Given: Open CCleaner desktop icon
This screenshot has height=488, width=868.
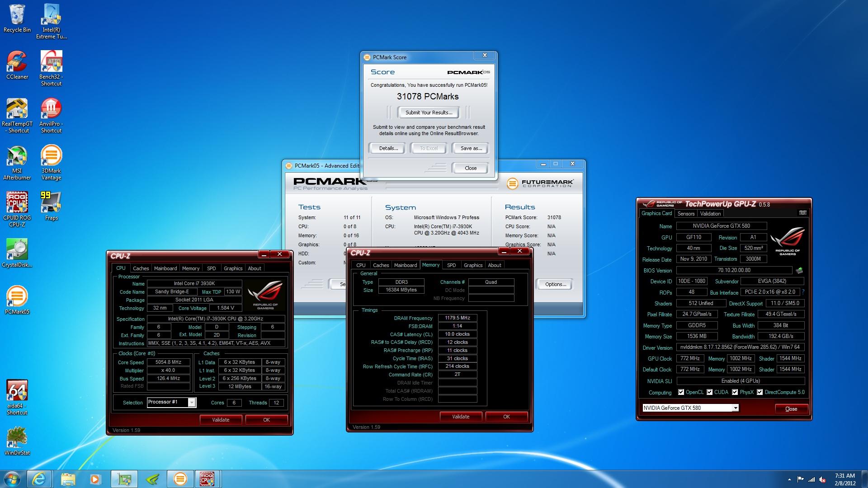Looking at the screenshot, I should point(17,66).
